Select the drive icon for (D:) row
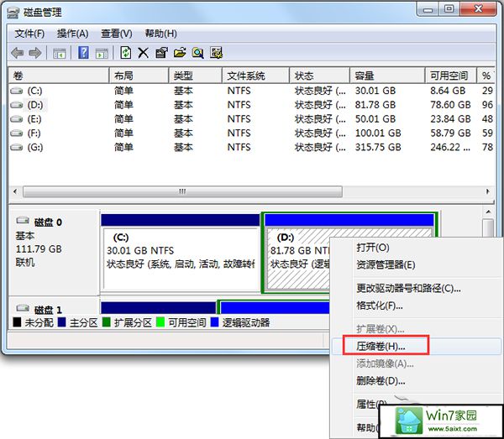Screen dimensions: 504x439 pos(17,105)
